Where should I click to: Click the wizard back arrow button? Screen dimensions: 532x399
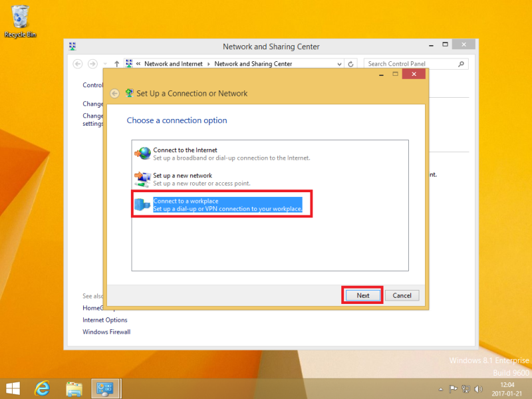point(115,94)
